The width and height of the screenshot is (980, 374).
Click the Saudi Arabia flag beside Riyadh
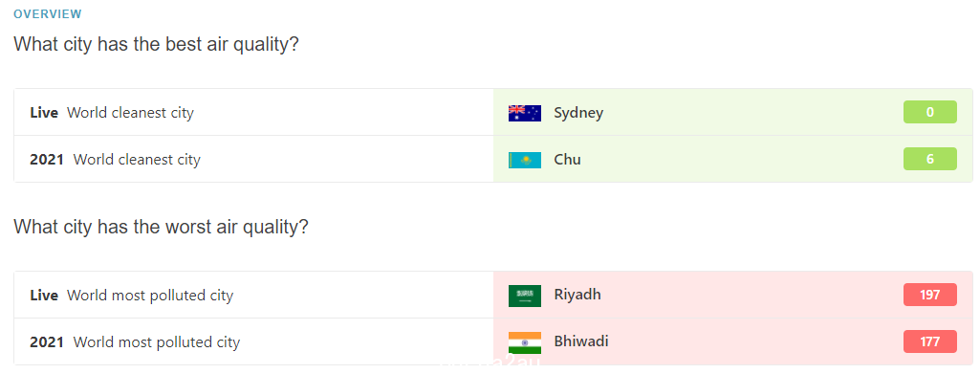[524, 296]
